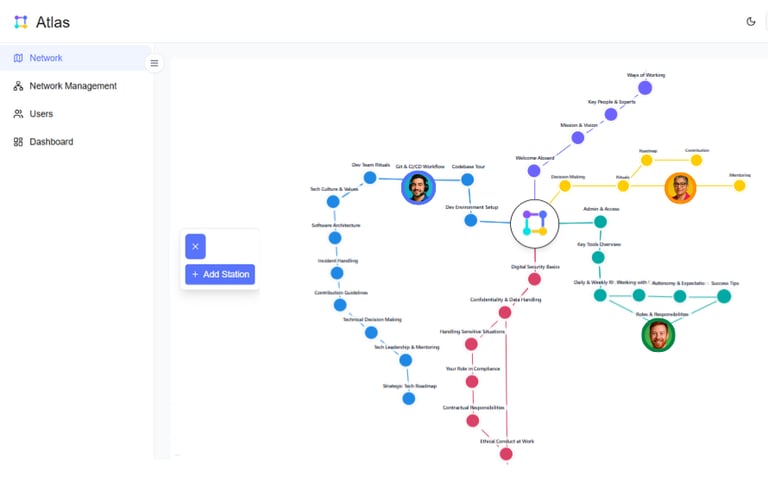Screen dimensions: 768x490
Task: Open the Codebase Tour station
Action: [468, 180]
